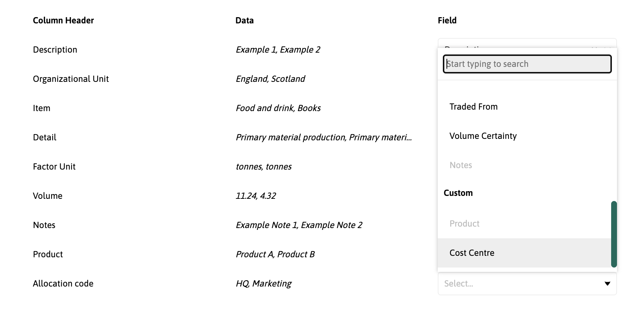This screenshot has width=644, height=326.
Task: Choose Volume Certainty from the list
Action: pos(483,136)
